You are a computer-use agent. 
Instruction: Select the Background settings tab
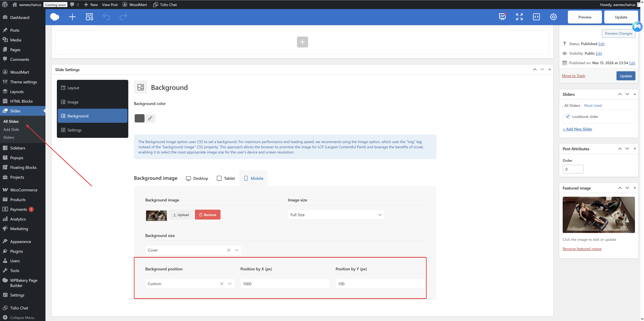(x=93, y=116)
